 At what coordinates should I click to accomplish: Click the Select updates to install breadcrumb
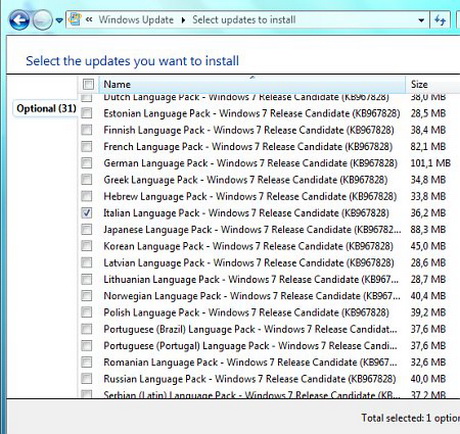pos(244,20)
